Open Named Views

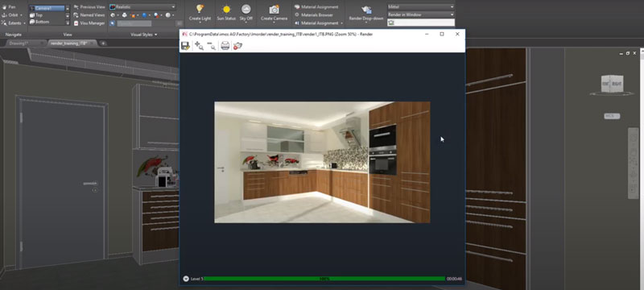89,15
